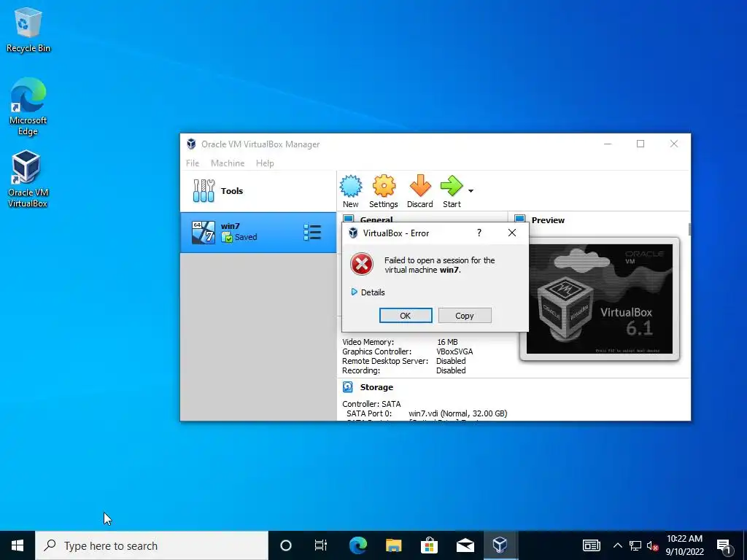Viewport: 747px width, 560px height.
Task: Click the network tray icon
Action: (x=635, y=545)
